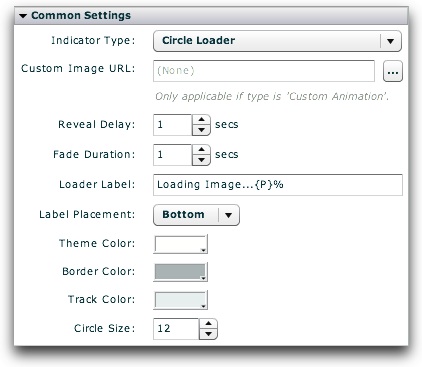Browse for custom image with ellipsis button
422x367 pixels.
click(393, 71)
